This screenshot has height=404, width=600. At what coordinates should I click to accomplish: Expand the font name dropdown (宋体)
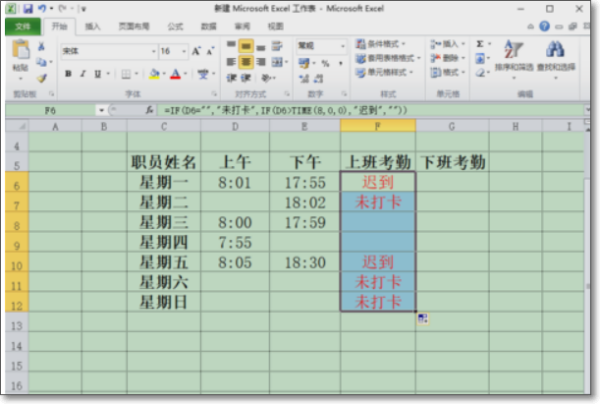[x=152, y=51]
